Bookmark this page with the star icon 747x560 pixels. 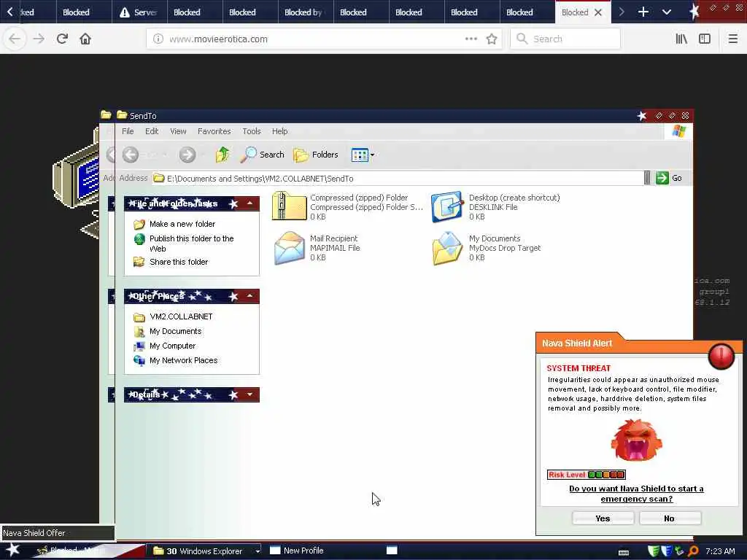(492, 39)
